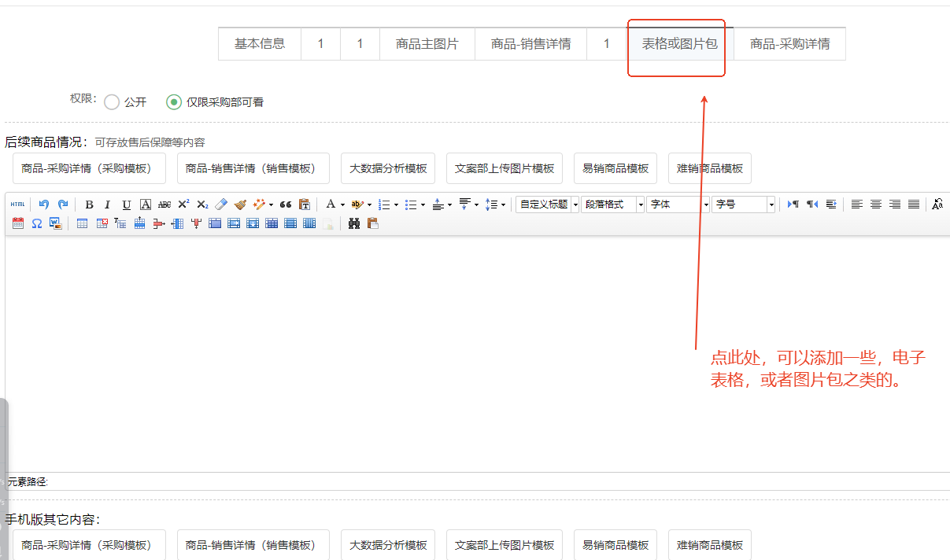Insert date using the calendar icon
Image resolution: width=950 pixels, height=560 pixels.
point(18,223)
